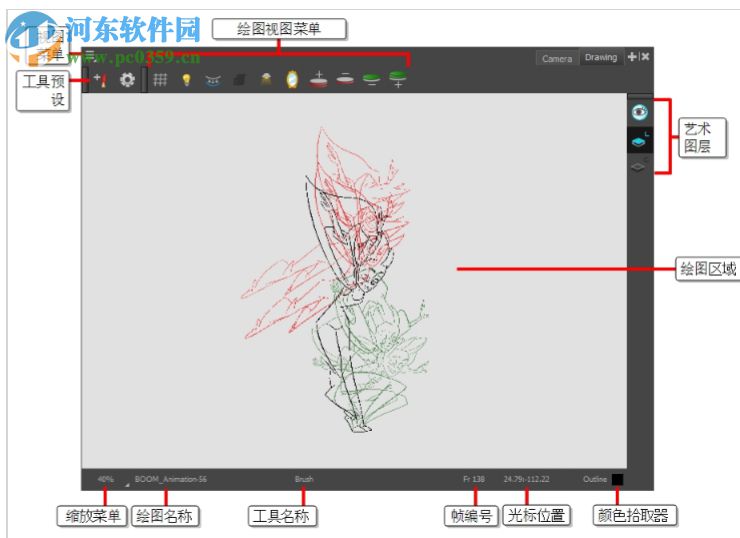Click the yellow-framed mirror icon
Viewport: 740px width, 538px height.
(292, 79)
